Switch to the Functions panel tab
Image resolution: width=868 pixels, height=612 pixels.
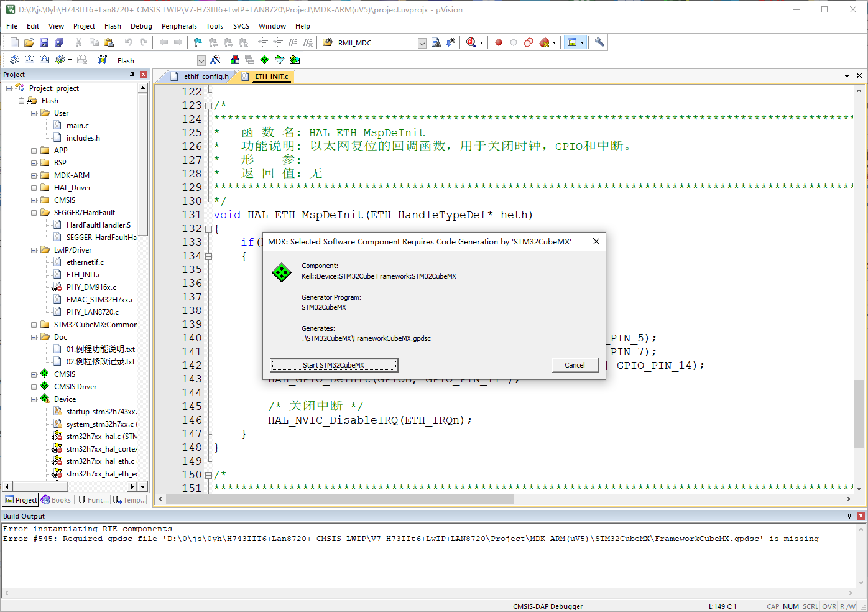93,500
